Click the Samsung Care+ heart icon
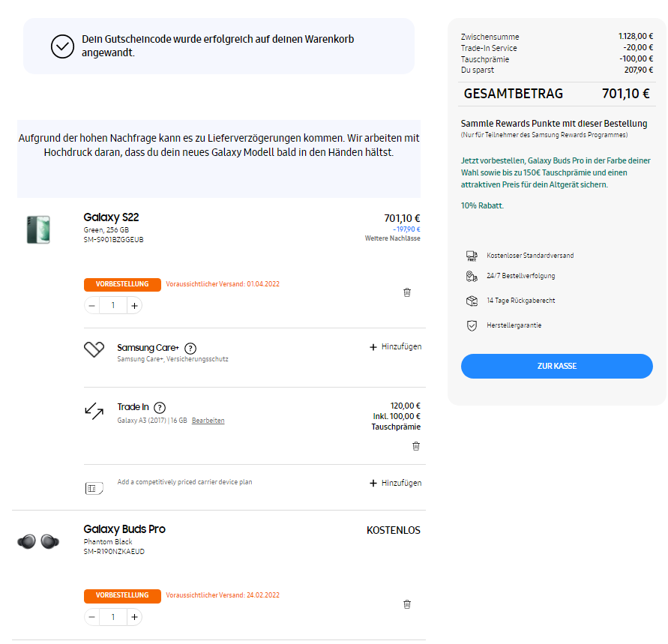 click(x=94, y=349)
